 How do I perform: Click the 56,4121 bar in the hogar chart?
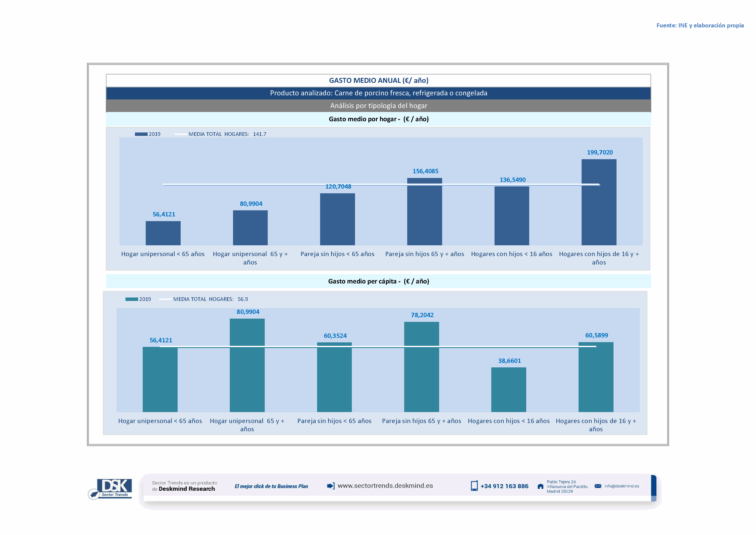point(163,233)
